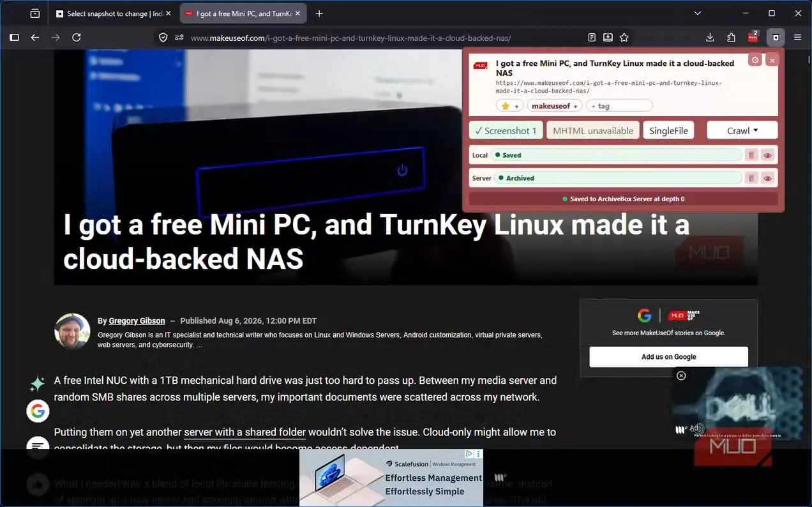Click the Server 'Archived' status bar
812x507 pixels.
(x=618, y=178)
